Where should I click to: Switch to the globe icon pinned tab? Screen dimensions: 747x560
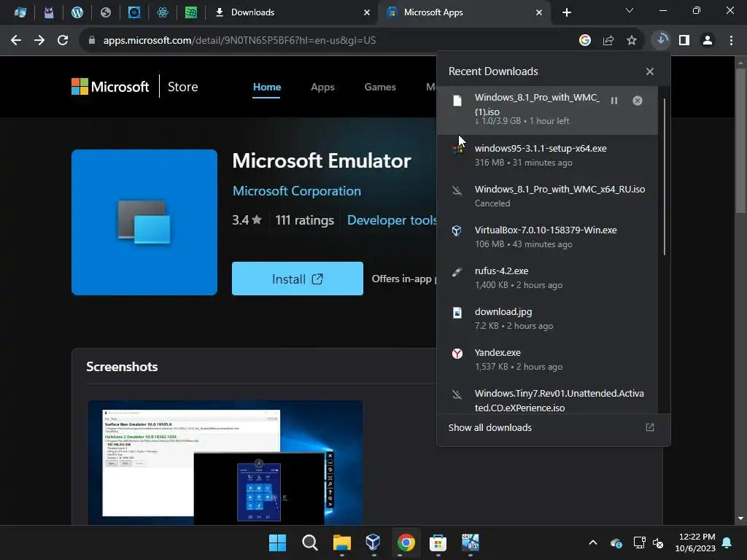coord(106,12)
